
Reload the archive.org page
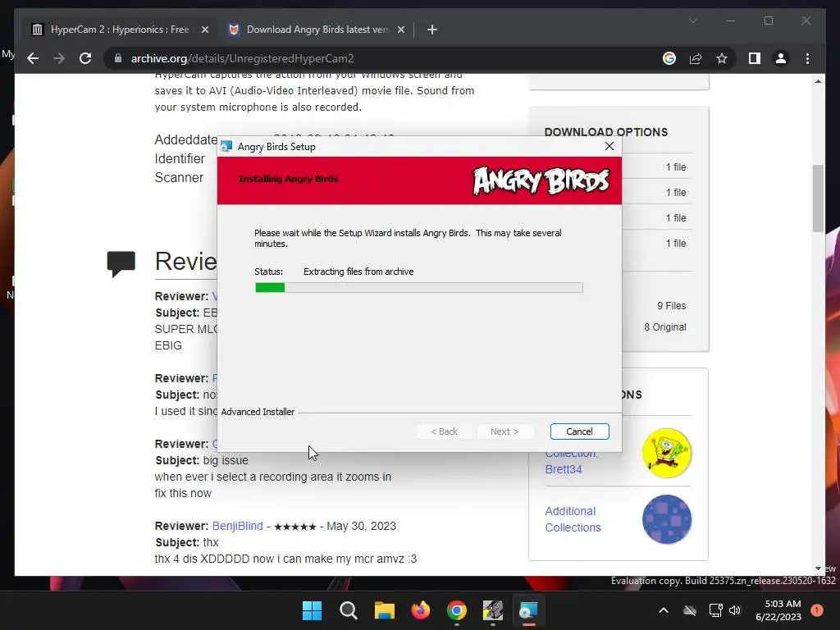(85, 58)
